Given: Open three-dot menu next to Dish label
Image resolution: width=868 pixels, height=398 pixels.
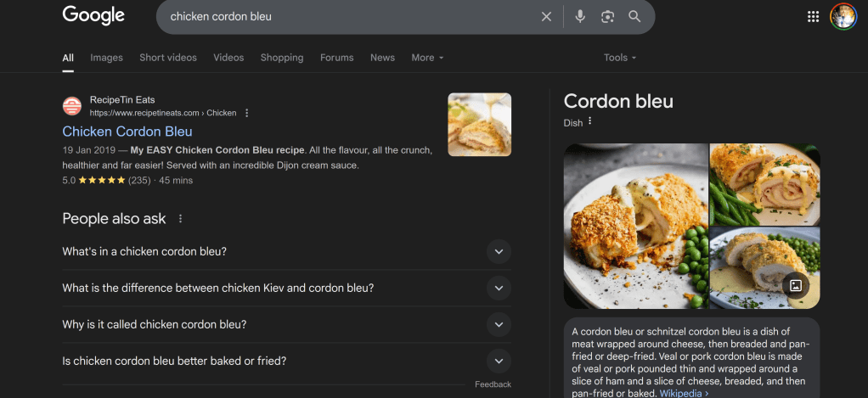Looking at the screenshot, I should coord(590,122).
